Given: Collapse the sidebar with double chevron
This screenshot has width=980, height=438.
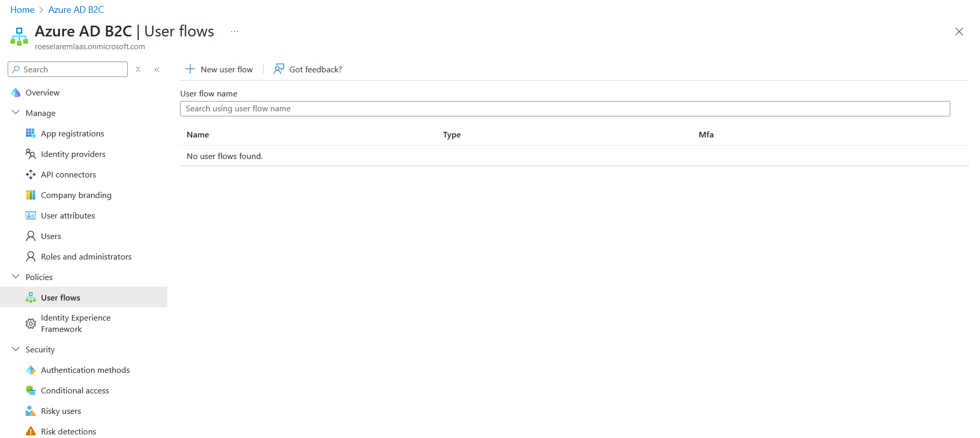Looking at the screenshot, I should click(157, 69).
